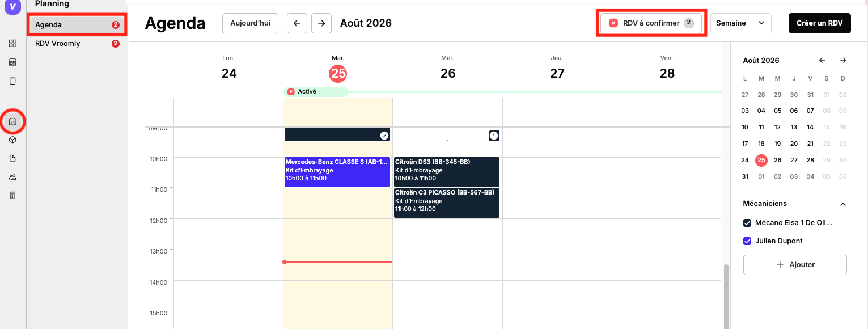Screen dimensions: 868x329
Task: Advance mini calendar to next month
Action: point(843,60)
